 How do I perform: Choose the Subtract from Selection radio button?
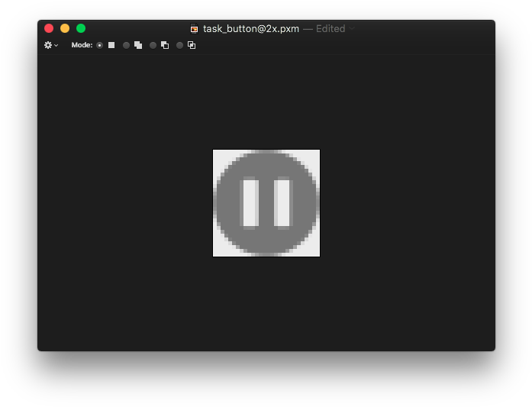tap(153, 45)
